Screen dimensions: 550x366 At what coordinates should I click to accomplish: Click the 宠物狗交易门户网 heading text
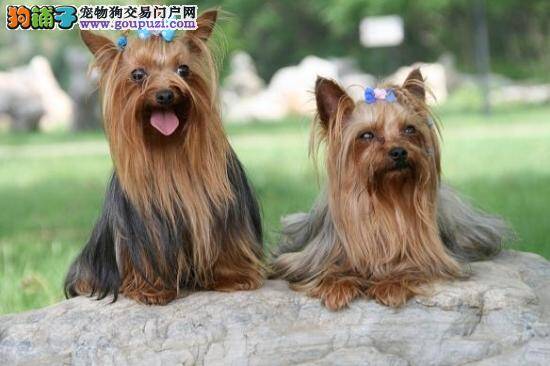(x=138, y=12)
